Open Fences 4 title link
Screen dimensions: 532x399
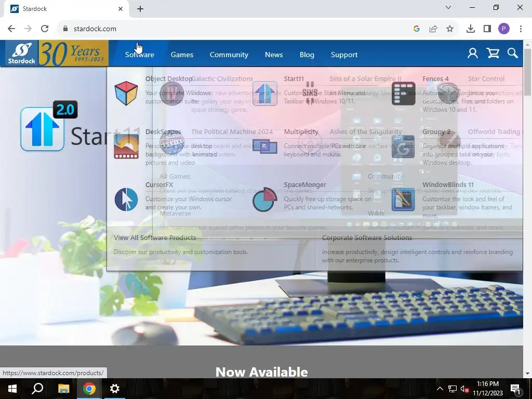coord(435,79)
